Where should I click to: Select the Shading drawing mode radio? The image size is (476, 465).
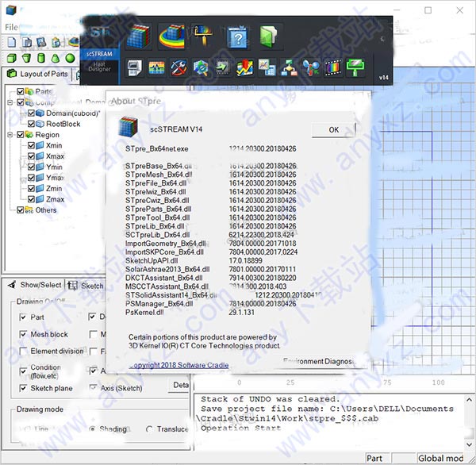pos(92,429)
